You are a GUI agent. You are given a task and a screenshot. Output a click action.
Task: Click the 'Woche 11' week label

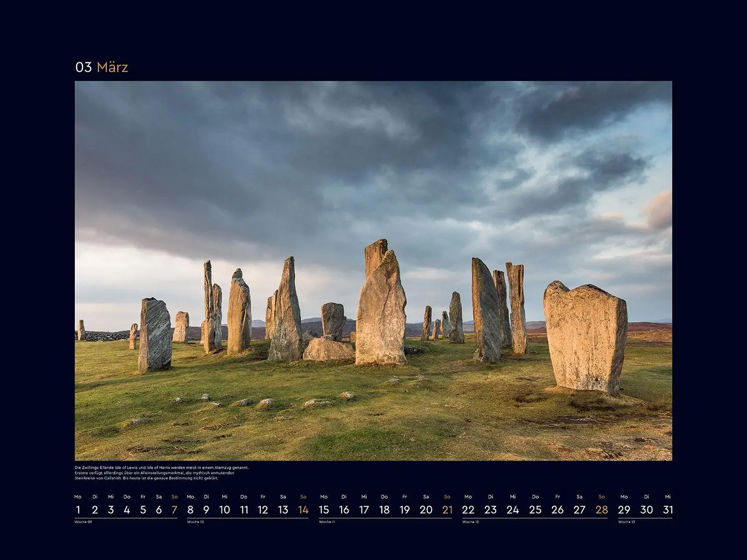[327, 522]
